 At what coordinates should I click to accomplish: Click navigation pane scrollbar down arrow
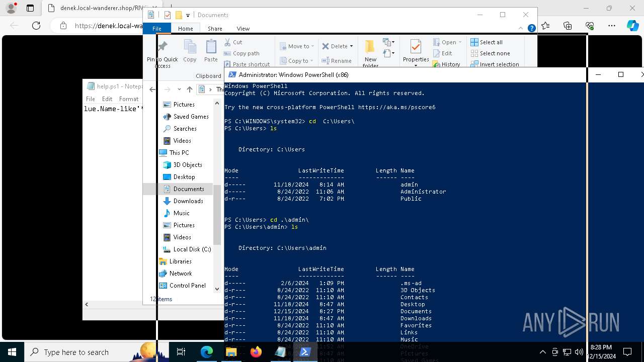(217, 289)
